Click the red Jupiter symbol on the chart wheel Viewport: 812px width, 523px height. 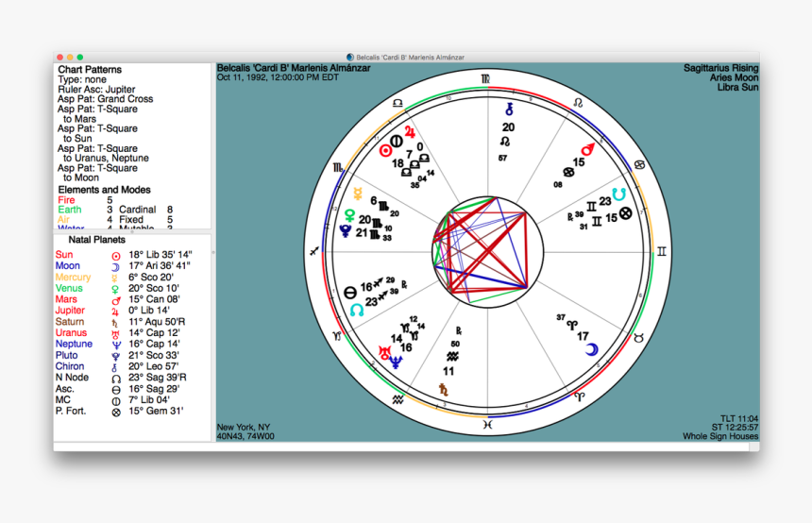pyautogui.click(x=410, y=132)
